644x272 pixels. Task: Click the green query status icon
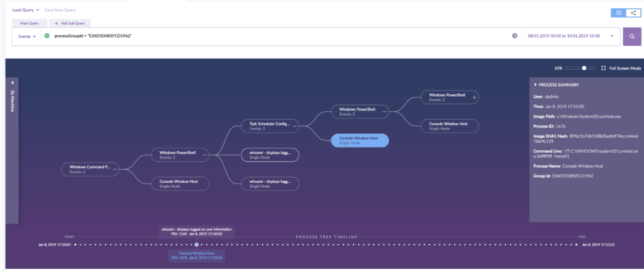[47, 36]
